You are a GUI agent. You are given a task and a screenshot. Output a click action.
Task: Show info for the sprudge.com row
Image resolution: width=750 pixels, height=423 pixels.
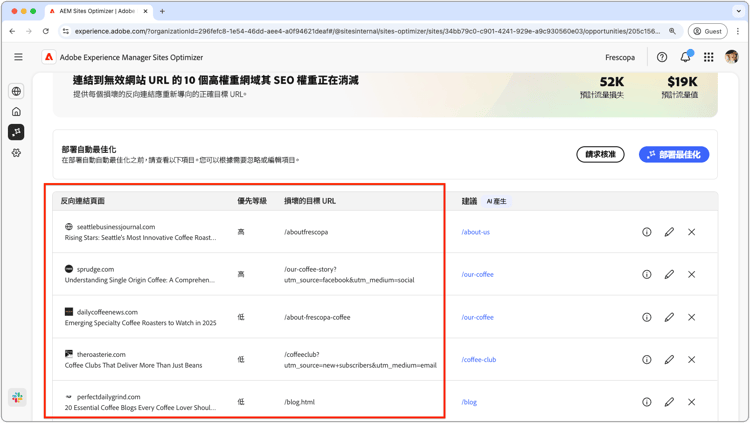[x=647, y=275]
